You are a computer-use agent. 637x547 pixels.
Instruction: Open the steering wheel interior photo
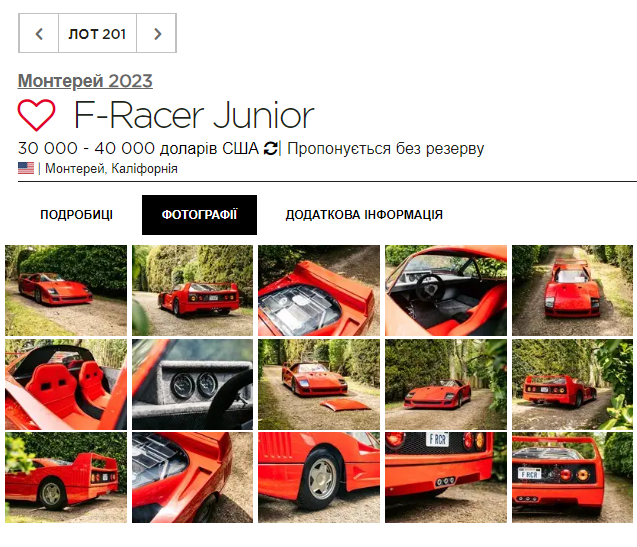446,290
